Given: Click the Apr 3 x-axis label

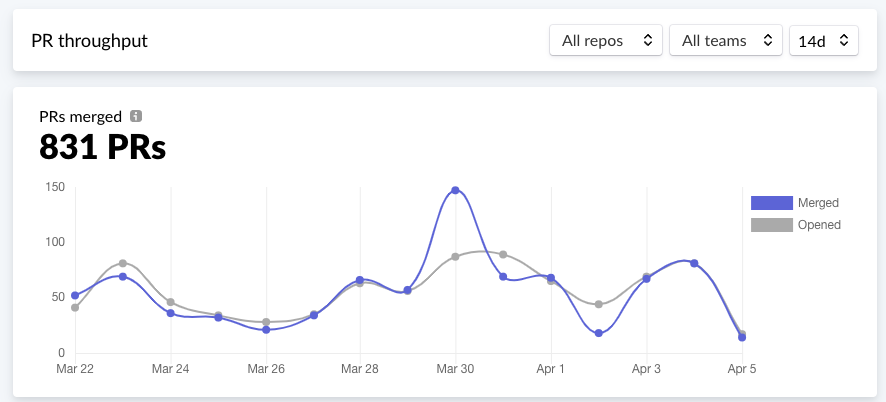Looking at the screenshot, I should [x=646, y=369].
